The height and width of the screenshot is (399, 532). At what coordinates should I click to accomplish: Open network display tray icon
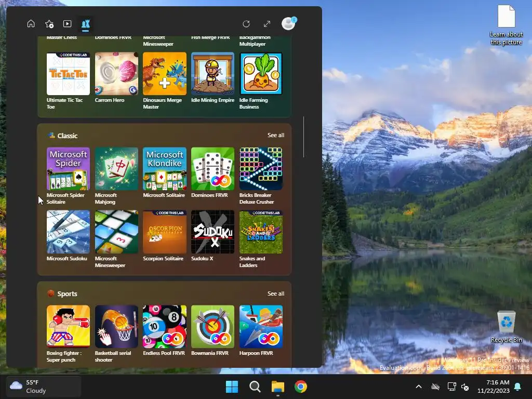[x=451, y=387]
